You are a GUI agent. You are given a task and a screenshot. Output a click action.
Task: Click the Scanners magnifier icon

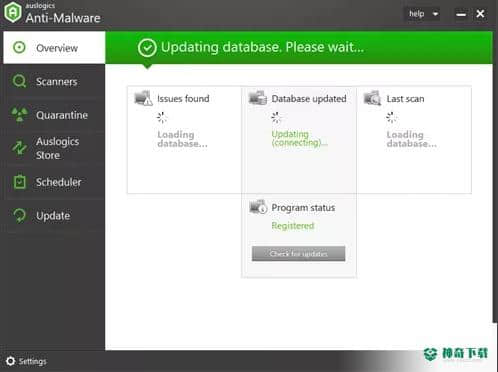[19, 81]
